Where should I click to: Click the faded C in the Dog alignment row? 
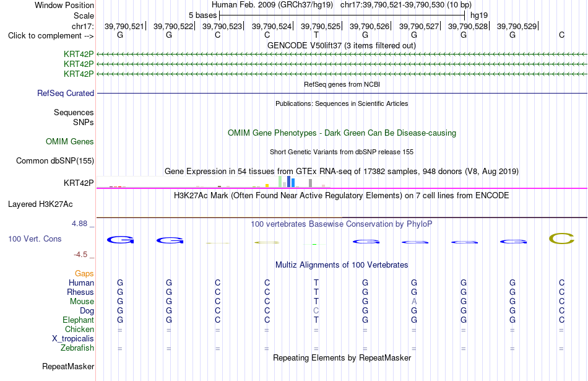[x=316, y=311]
